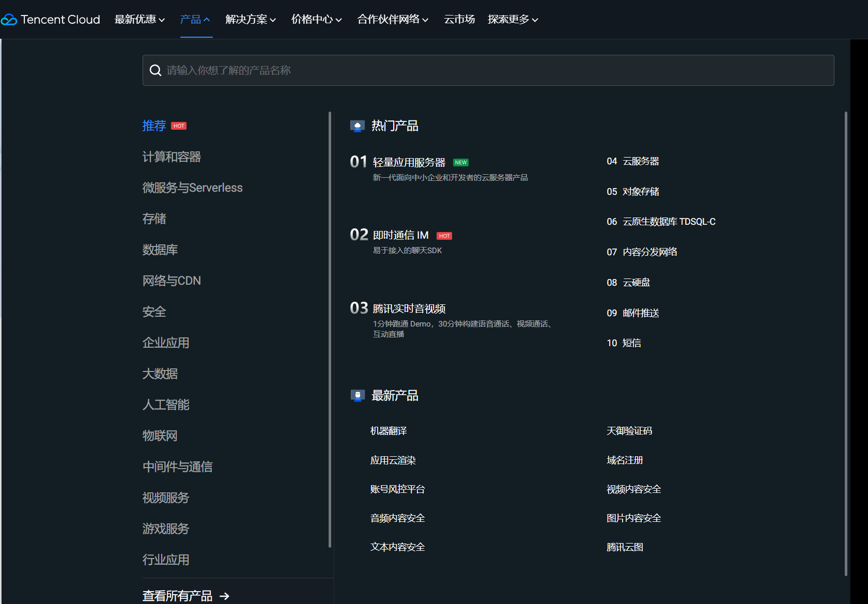Click the 热门产品 section icon

coord(358,126)
